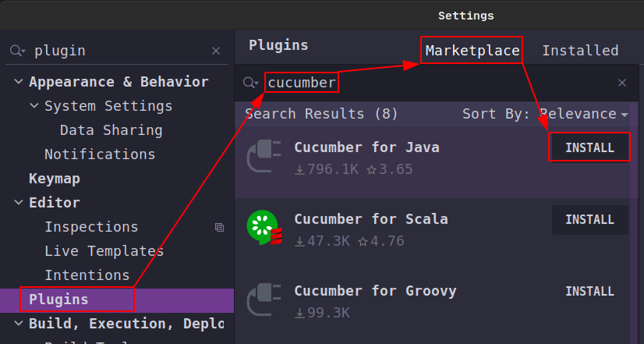Switch to the Marketplace tab

(x=472, y=51)
